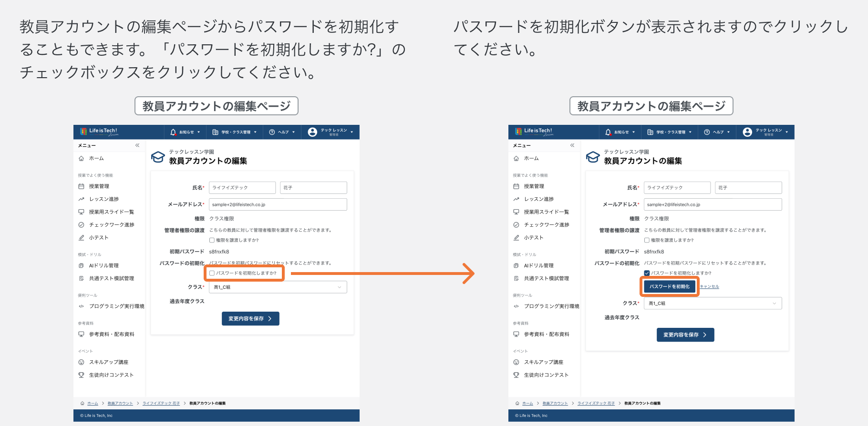Click the email address field in left screenshot
868x426 pixels.
click(278, 204)
